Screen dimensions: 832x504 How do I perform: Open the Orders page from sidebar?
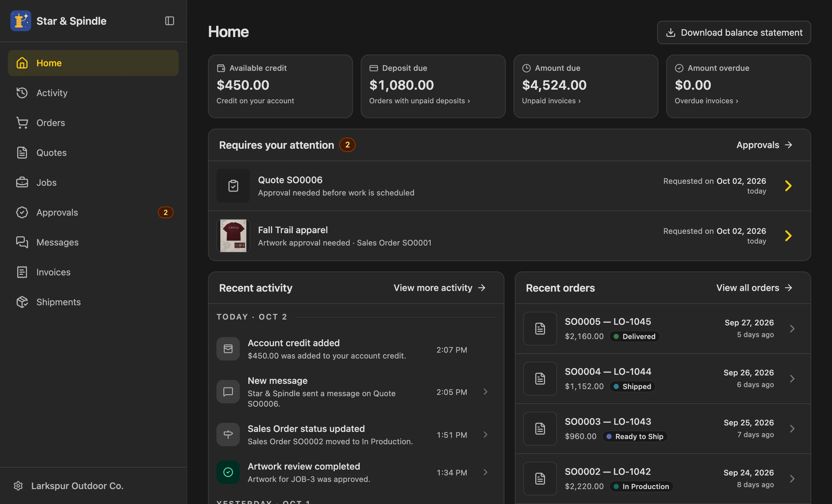[93, 123]
